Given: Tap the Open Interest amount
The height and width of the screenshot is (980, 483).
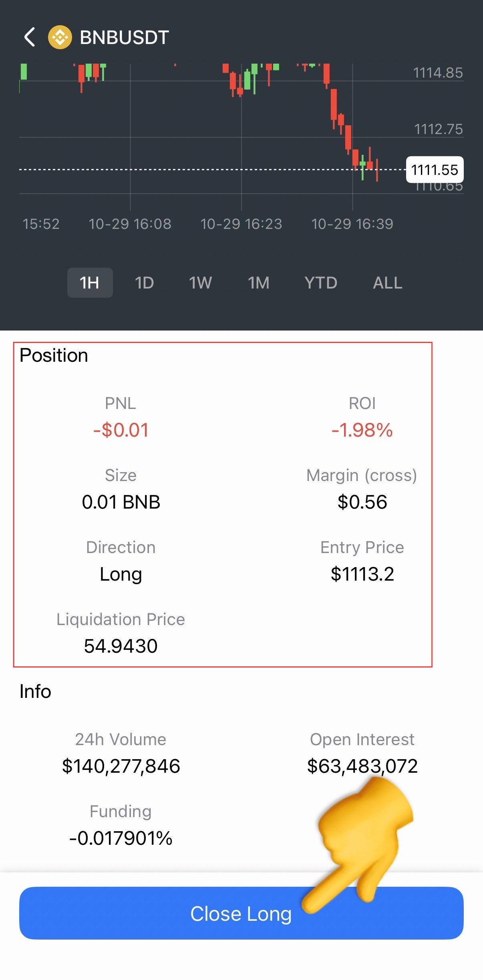Looking at the screenshot, I should [362, 766].
